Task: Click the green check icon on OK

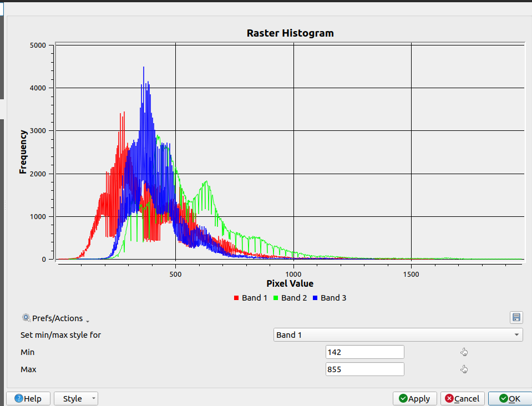Action: point(502,398)
